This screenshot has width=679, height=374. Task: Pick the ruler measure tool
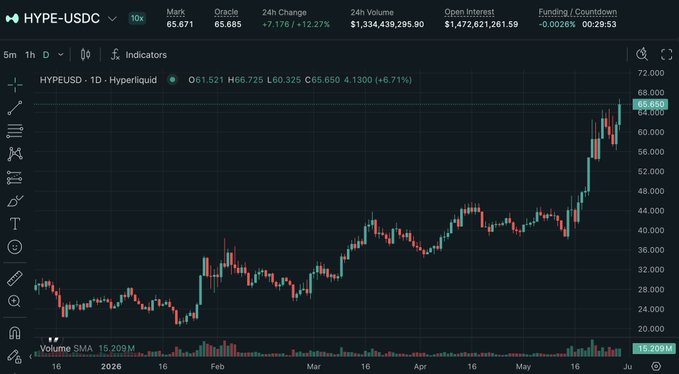(15, 279)
